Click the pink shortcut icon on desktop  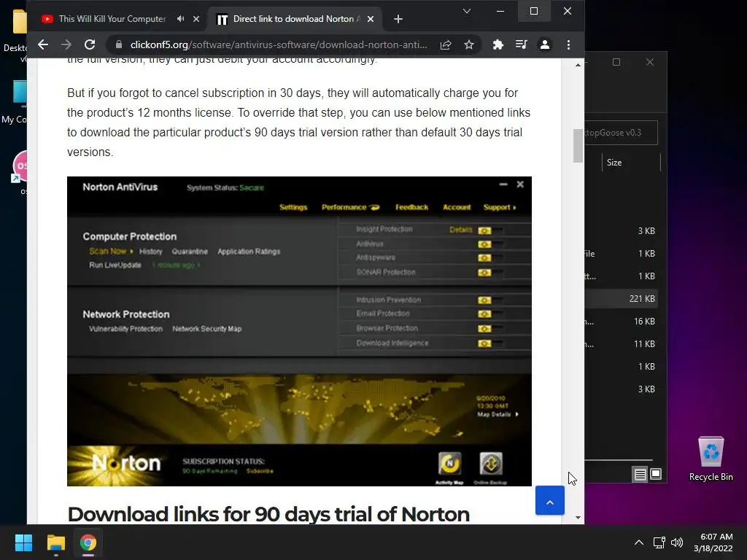(20, 166)
